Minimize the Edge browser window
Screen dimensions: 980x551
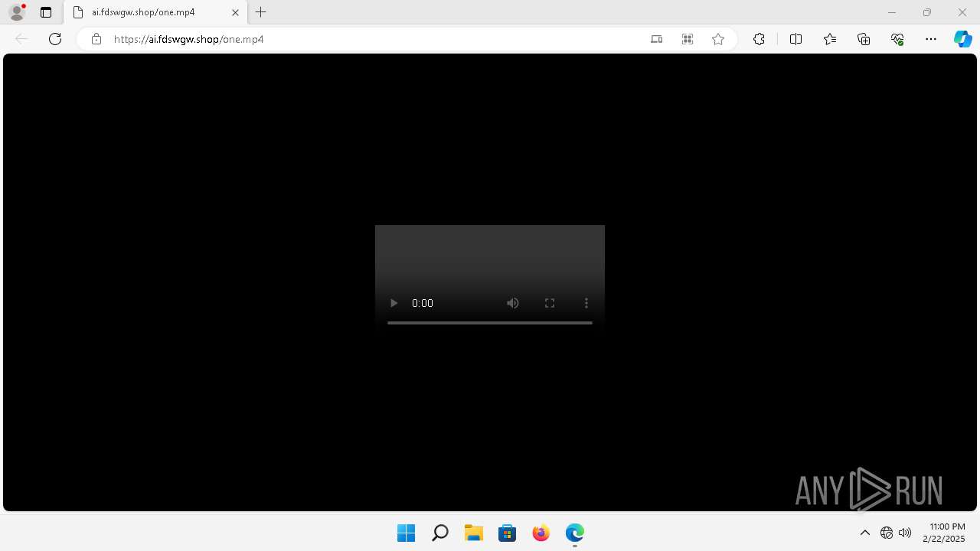click(x=892, y=12)
